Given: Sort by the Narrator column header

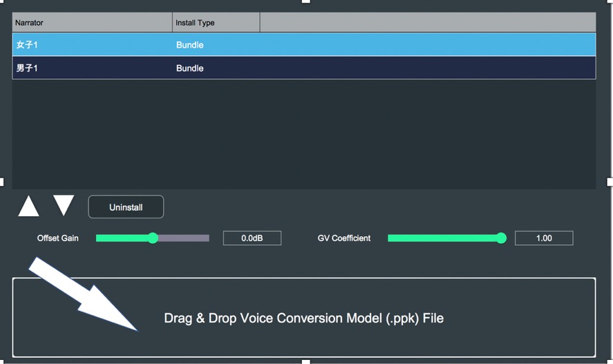Looking at the screenshot, I should coord(92,23).
